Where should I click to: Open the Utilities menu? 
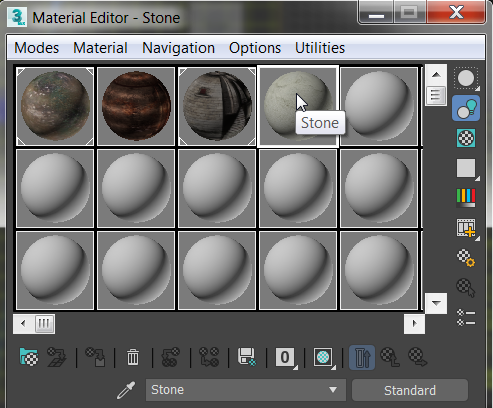(x=320, y=48)
